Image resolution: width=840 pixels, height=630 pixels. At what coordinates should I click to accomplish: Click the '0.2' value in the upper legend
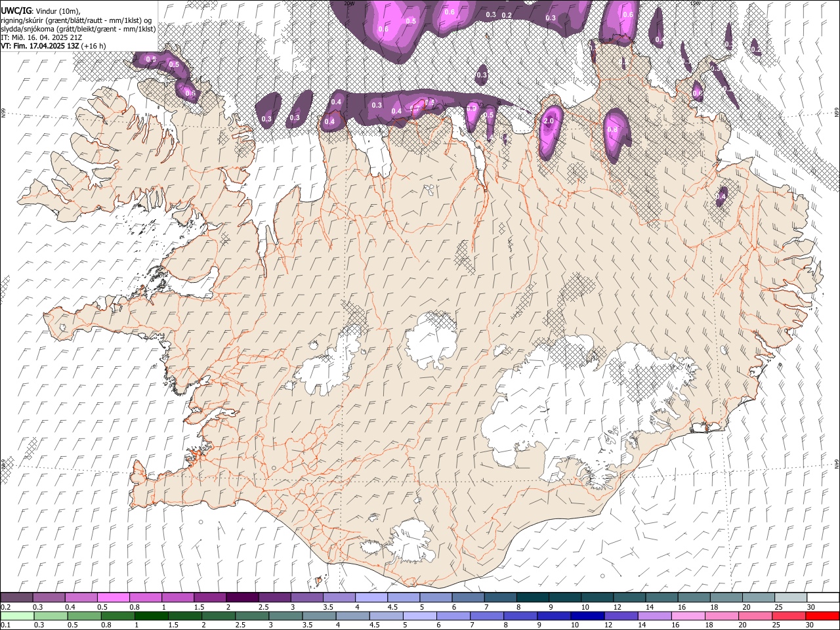pyautogui.click(x=5, y=607)
